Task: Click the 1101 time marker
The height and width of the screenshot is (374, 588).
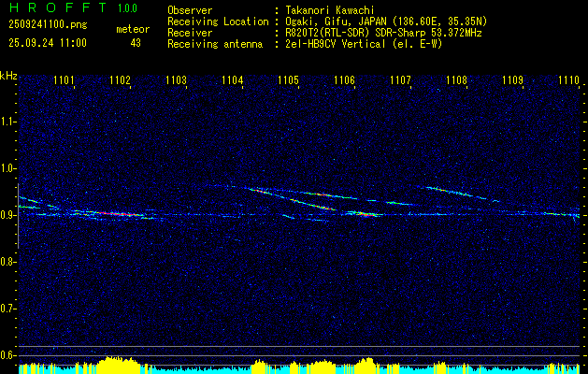Action: tap(64, 81)
